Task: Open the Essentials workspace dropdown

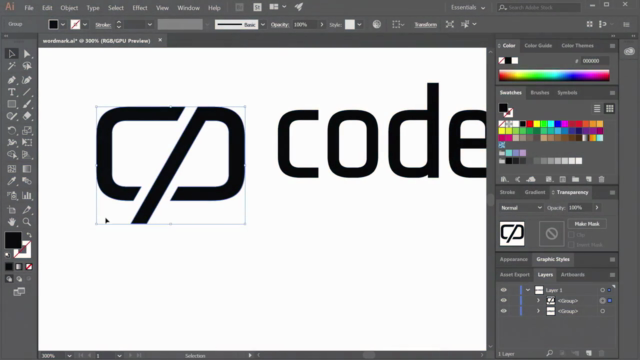Action: 468,7
